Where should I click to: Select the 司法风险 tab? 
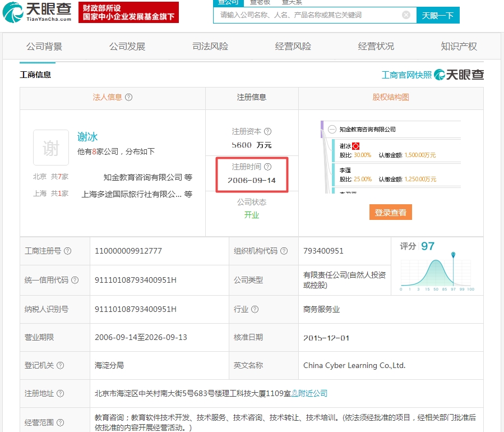[210, 47]
